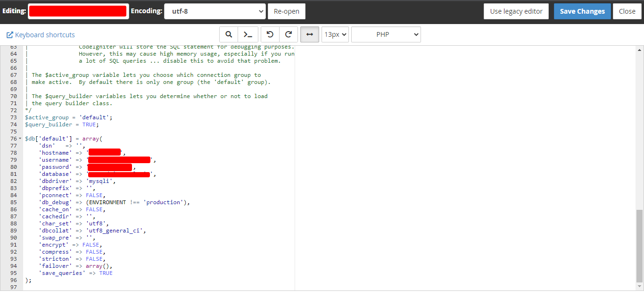Open the search tool in editor

pyautogui.click(x=229, y=34)
